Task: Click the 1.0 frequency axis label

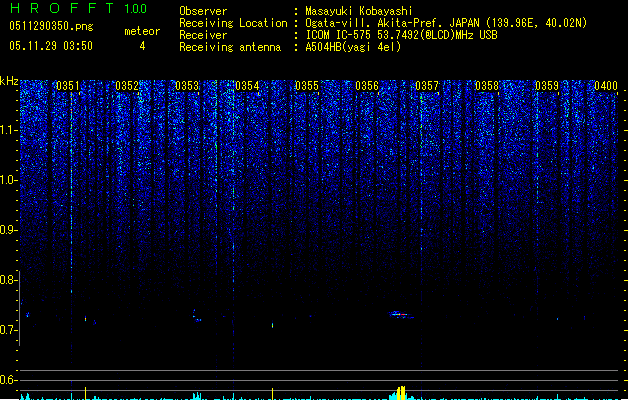Action: [x=9, y=180]
